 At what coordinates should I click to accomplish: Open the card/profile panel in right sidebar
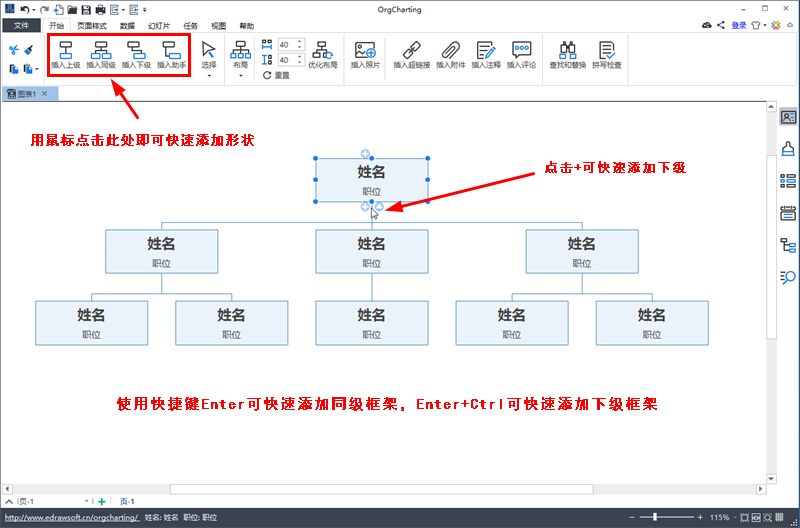click(788, 117)
